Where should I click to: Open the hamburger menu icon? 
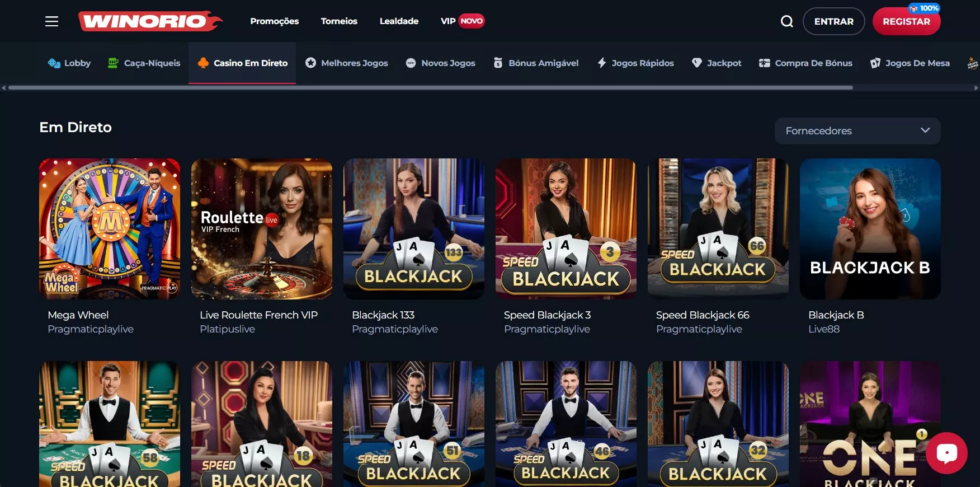pyautogui.click(x=51, y=21)
